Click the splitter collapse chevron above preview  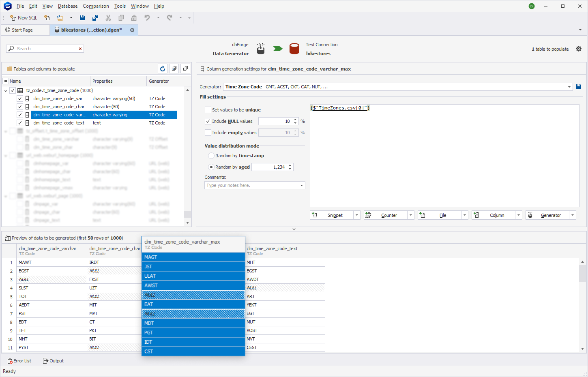(x=294, y=229)
